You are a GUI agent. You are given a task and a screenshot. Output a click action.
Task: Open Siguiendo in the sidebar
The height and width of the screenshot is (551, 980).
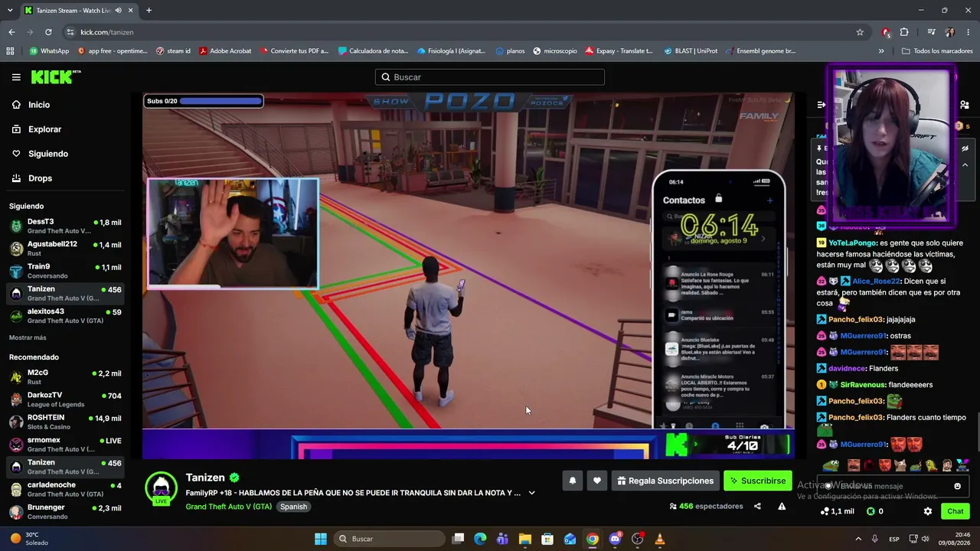point(47,154)
